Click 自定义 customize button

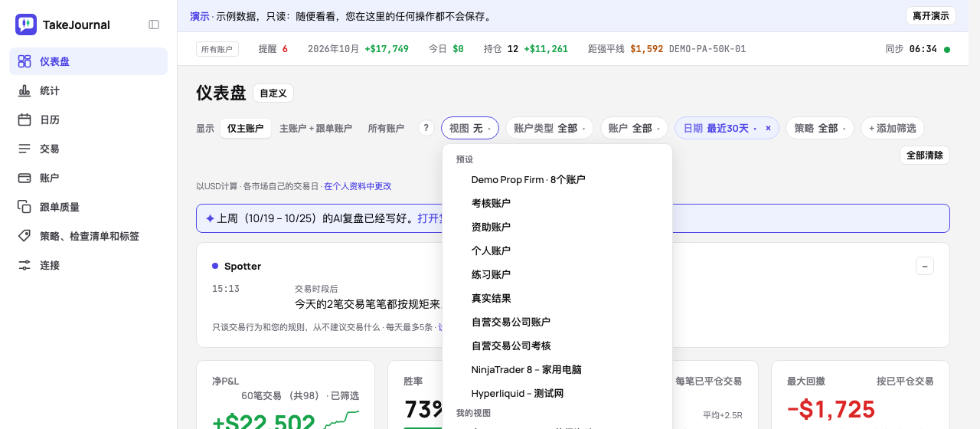[x=273, y=93]
